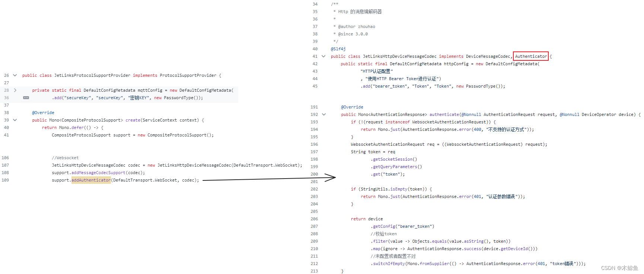Click line number 26 in the left snippet

6,75
